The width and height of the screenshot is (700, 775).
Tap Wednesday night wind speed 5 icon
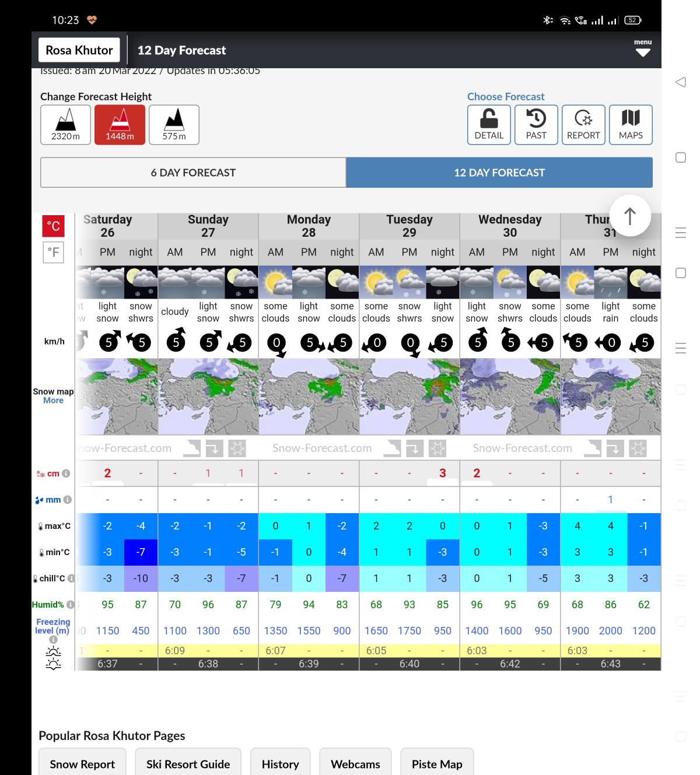[541, 342]
